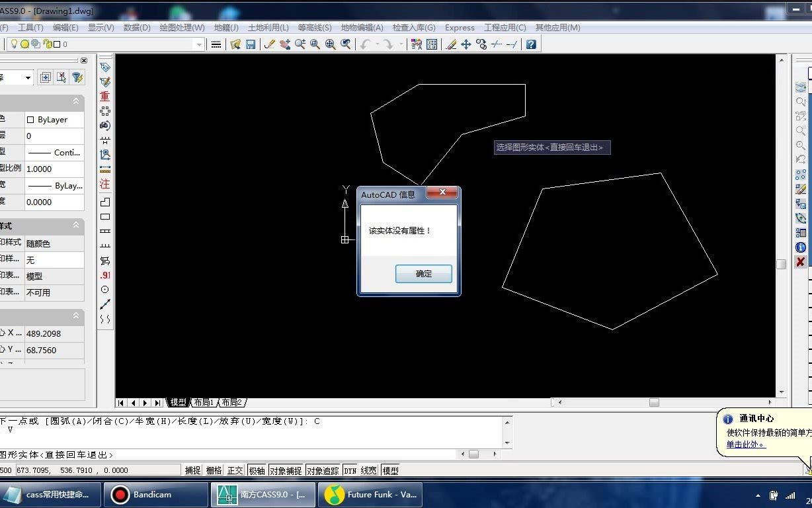Click the thickness field 0.0000
Screen dimensions: 812x508
click(x=54, y=202)
